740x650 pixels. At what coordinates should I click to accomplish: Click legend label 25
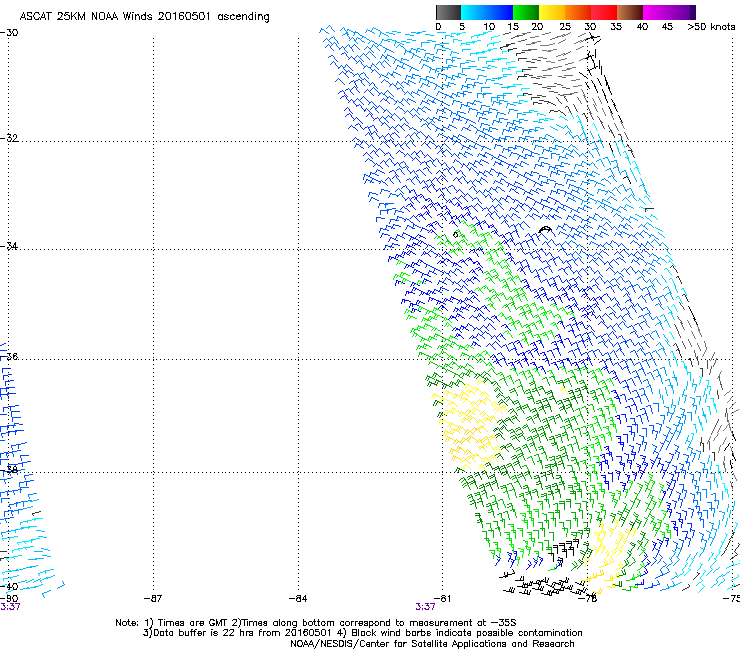tap(565, 27)
